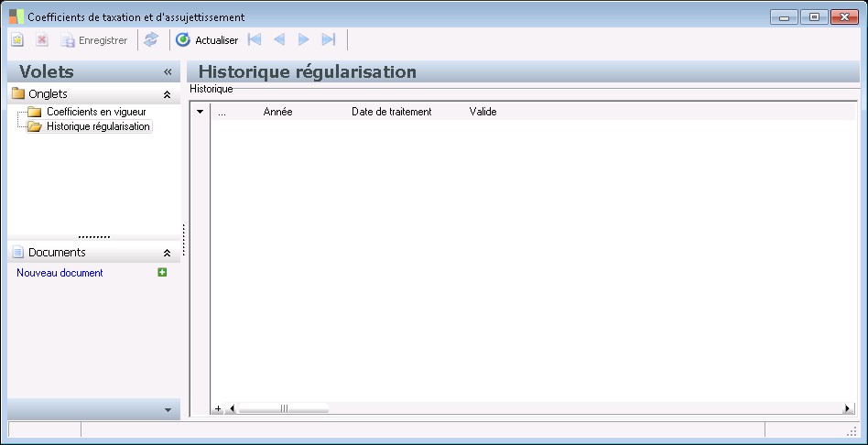Click the green plus add-document icon
The height and width of the screenshot is (445, 868).
click(x=162, y=272)
